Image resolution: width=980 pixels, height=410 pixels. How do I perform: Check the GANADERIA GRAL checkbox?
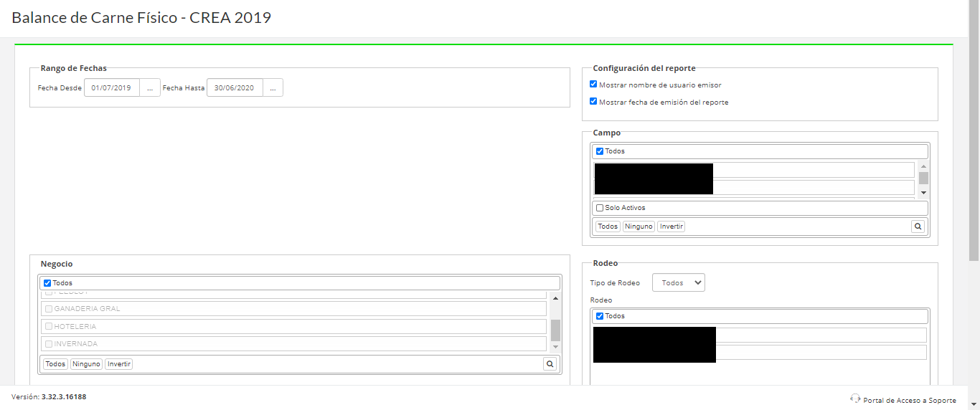tap(49, 309)
